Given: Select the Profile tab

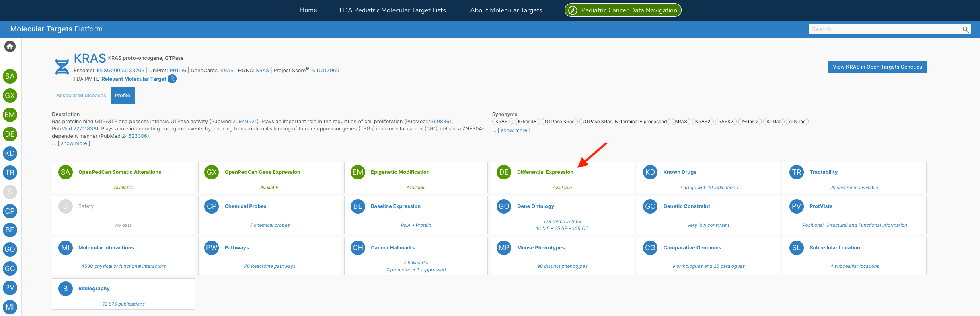Looking at the screenshot, I should (x=123, y=96).
